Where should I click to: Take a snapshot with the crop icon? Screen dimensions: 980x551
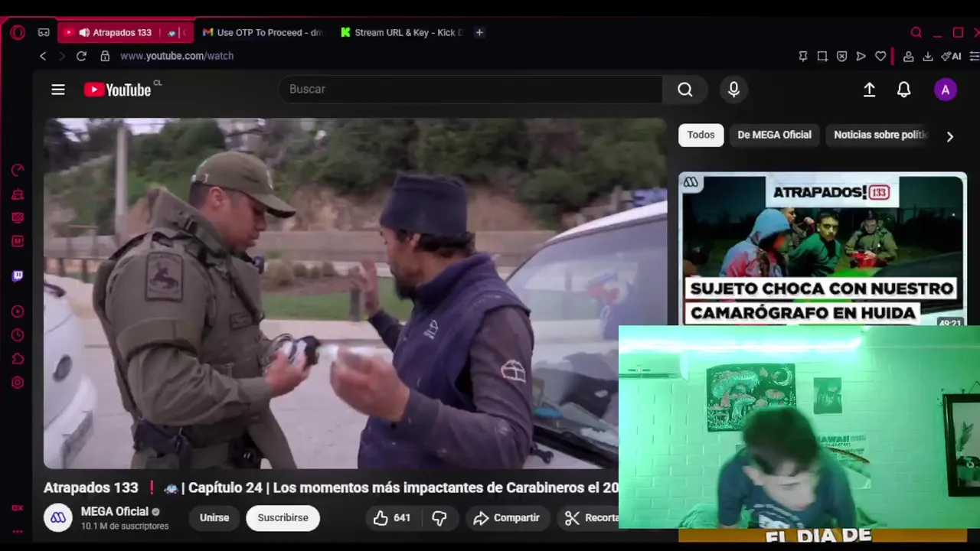coord(822,56)
